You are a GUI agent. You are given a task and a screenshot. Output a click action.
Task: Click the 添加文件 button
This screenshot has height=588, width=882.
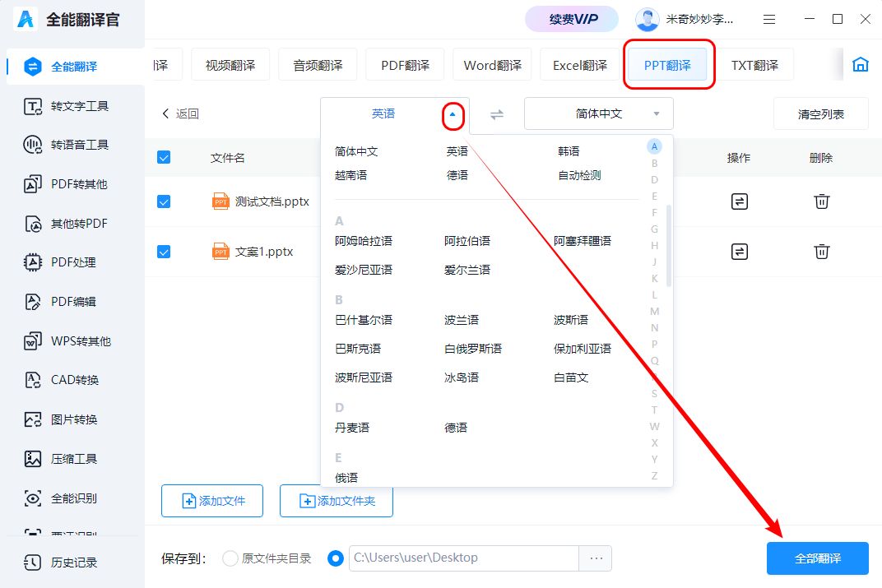click(x=212, y=501)
